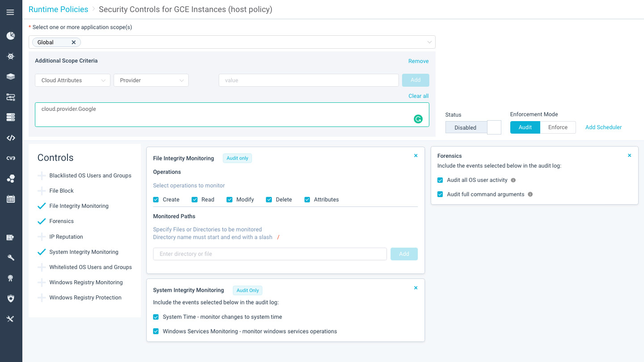
Task: Uncheck the Read operation checkbox
Action: coord(195,200)
